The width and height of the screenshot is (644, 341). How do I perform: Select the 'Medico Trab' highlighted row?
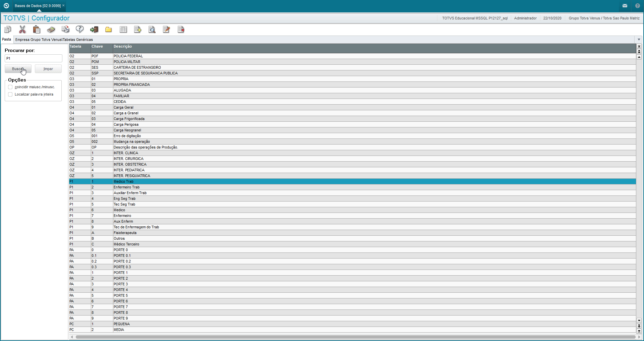[x=353, y=182]
